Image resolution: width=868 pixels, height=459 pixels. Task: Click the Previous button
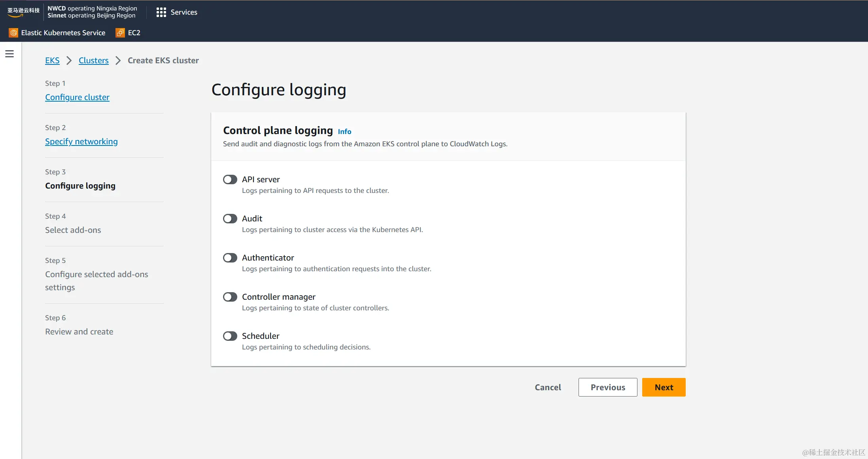[x=608, y=387]
